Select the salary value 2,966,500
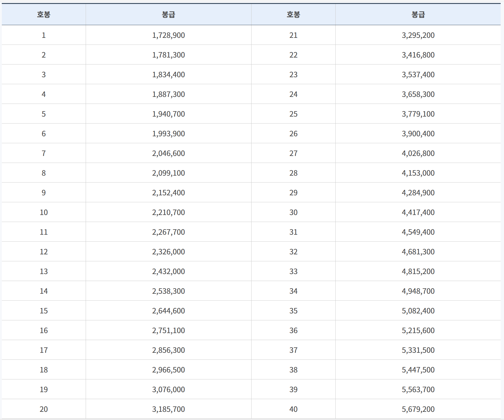504x420 pixels. point(168,370)
